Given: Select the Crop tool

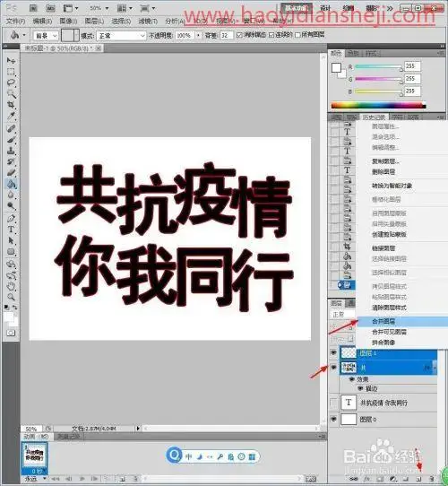Looking at the screenshot, I should pyautogui.click(x=11, y=105).
